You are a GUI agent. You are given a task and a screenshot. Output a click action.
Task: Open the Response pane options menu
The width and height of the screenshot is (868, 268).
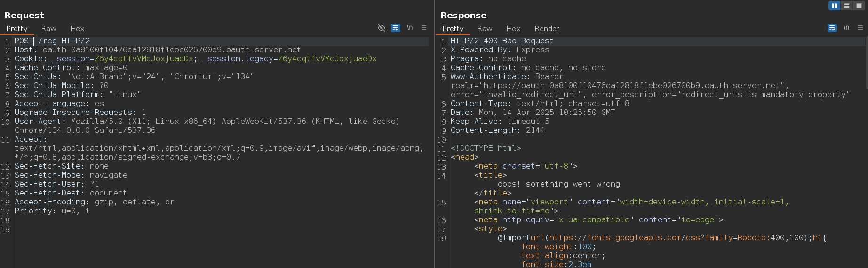coord(860,28)
